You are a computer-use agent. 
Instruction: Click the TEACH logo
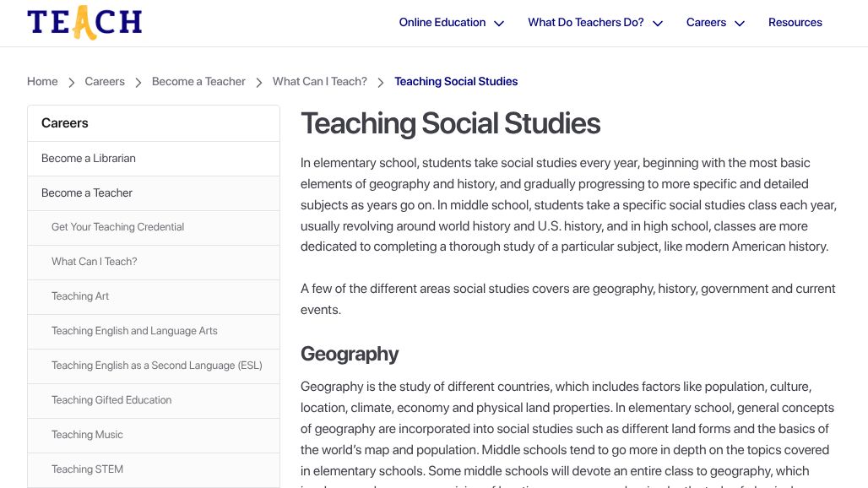point(84,22)
